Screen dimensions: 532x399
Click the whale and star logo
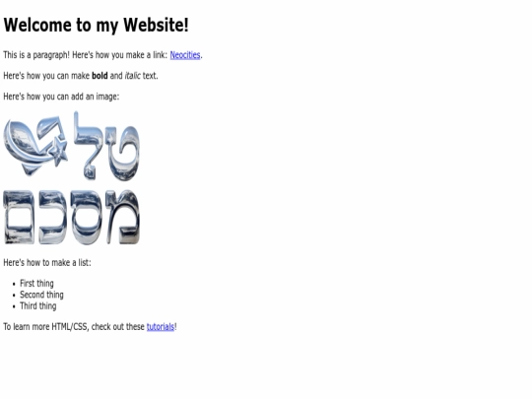coord(35,146)
